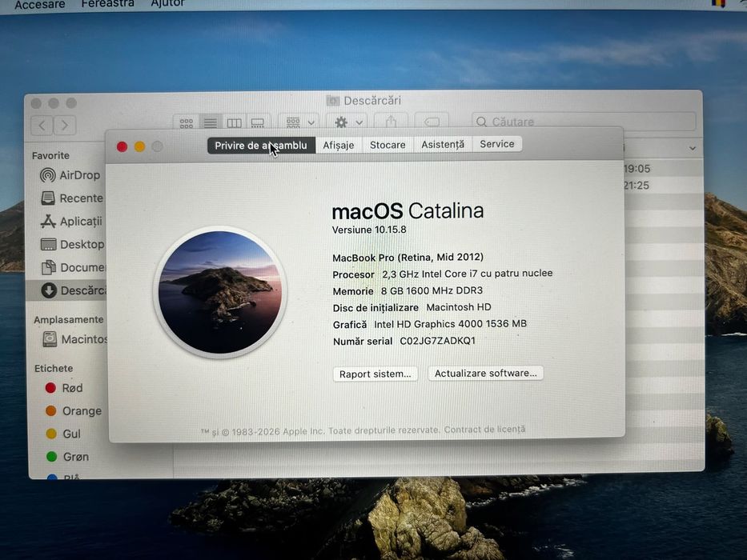
Task: Expand the column sort chevron in Finder
Action: (x=693, y=149)
